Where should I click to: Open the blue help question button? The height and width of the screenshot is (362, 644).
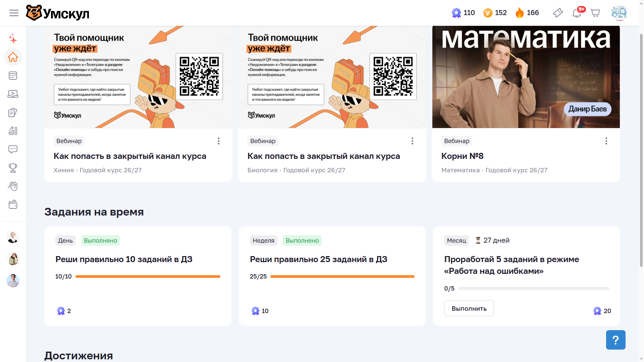[615, 340]
